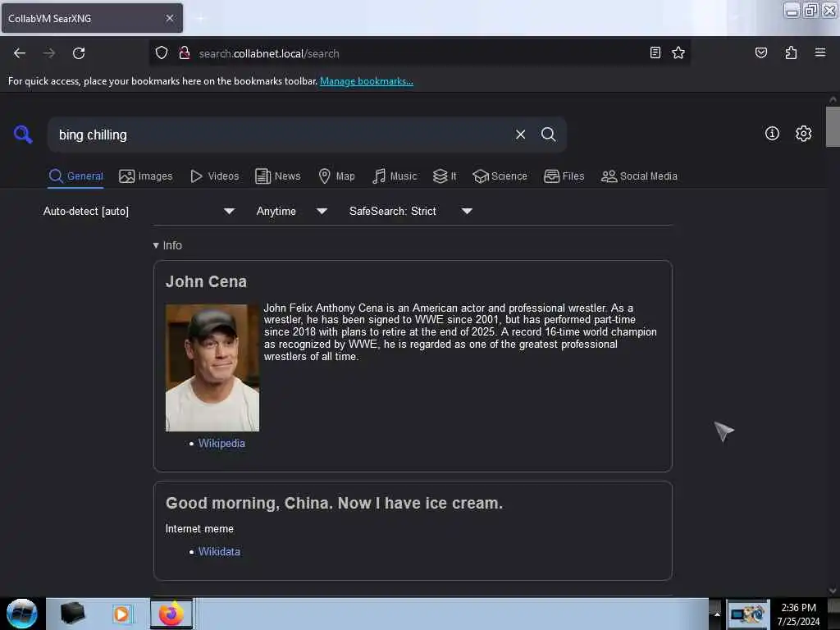
Task: Open the SafeSearch: Strict dropdown
Action: [411, 211]
